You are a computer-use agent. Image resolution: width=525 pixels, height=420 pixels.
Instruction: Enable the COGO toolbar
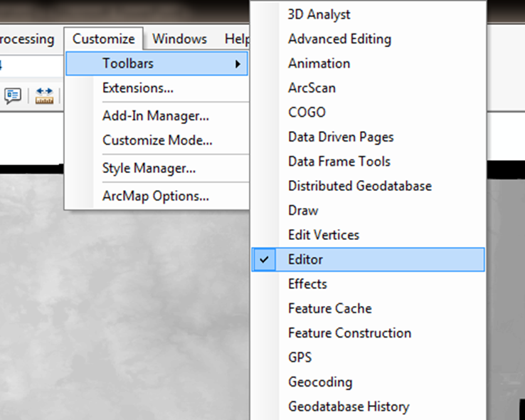point(368,112)
